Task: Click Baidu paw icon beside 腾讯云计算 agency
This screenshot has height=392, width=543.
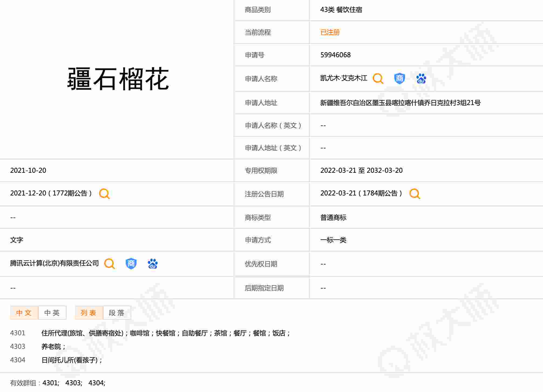Action: [153, 263]
